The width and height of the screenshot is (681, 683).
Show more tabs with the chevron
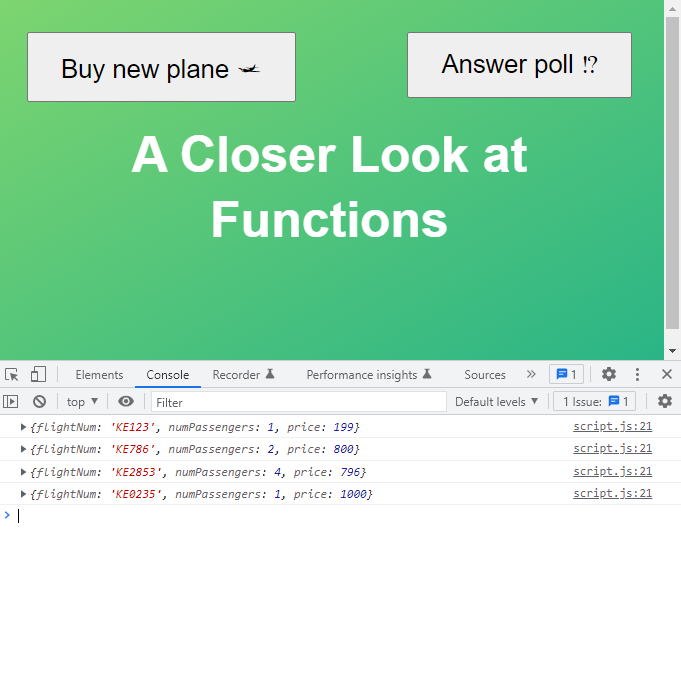click(x=531, y=374)
